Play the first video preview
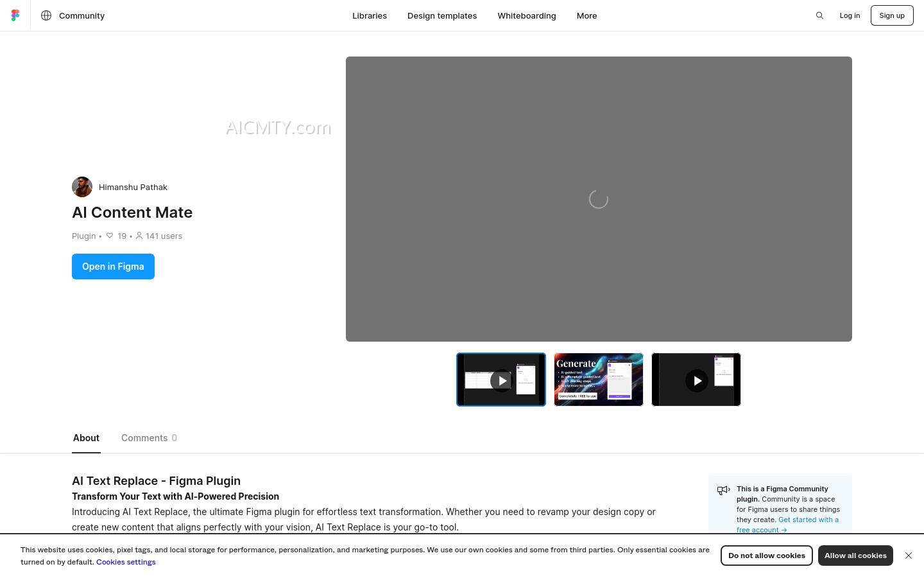This screenshot has height=578, width=924. pos(501,380)
